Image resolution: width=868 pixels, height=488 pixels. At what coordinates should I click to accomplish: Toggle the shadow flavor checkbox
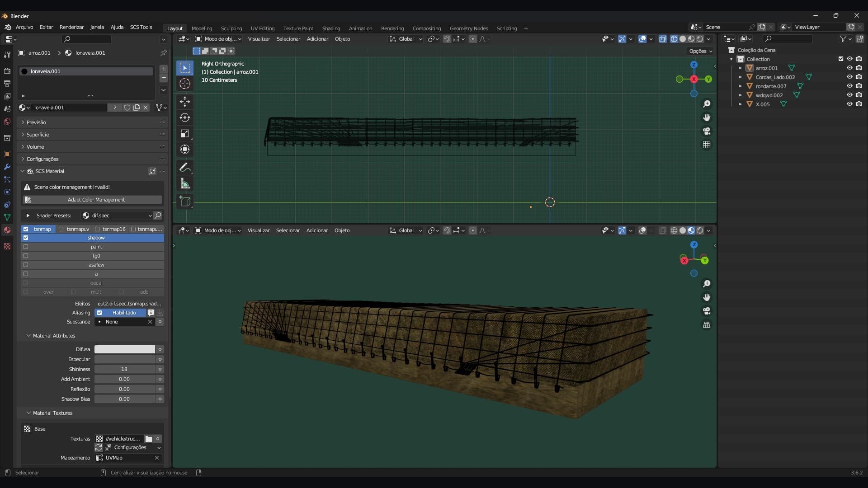26,238
